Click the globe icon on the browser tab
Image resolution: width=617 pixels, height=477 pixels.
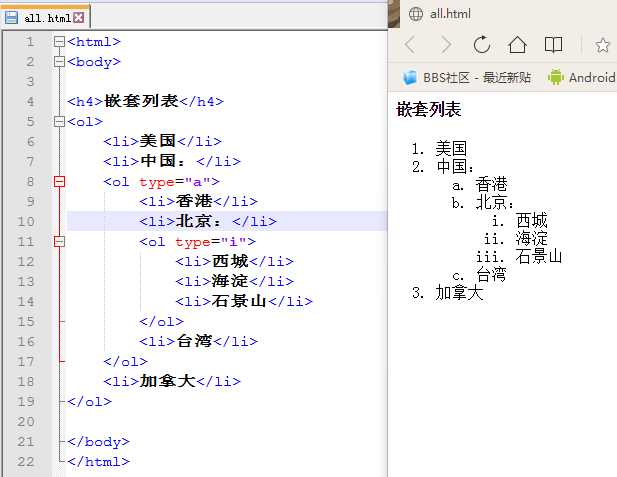416,14
